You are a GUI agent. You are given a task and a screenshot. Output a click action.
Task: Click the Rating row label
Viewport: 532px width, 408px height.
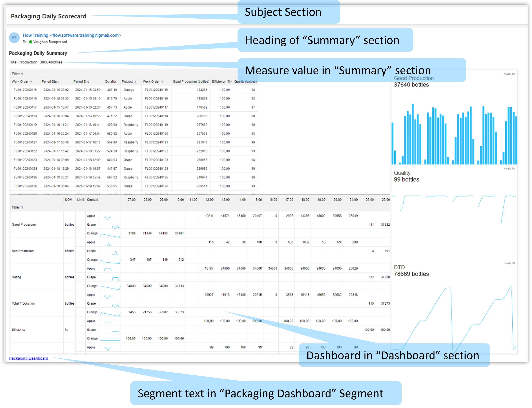[x=16, y=277]
